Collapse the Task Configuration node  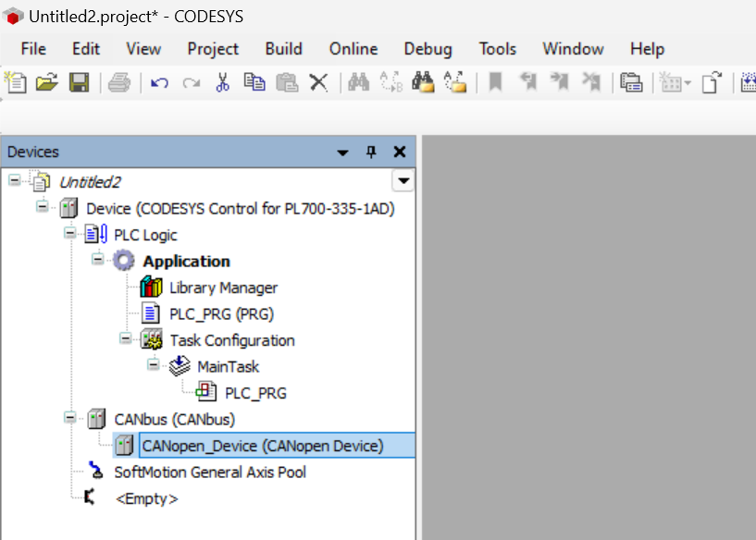coord(125,338)
